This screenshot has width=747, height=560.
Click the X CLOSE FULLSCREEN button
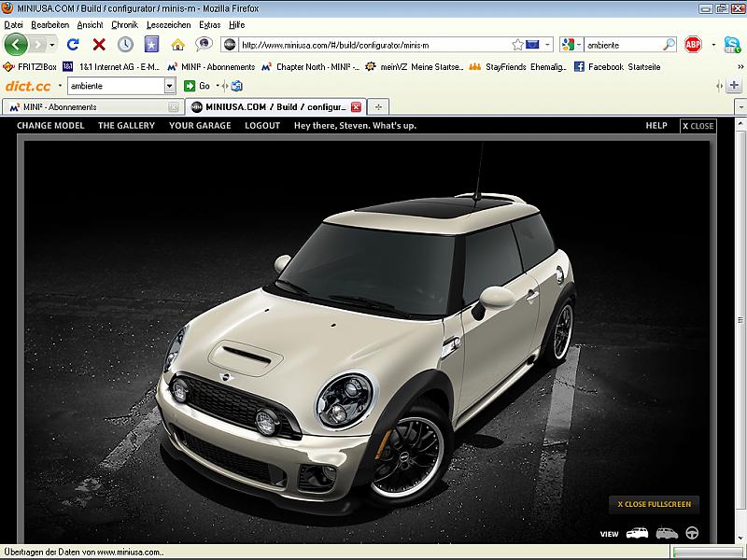(654, 504)
